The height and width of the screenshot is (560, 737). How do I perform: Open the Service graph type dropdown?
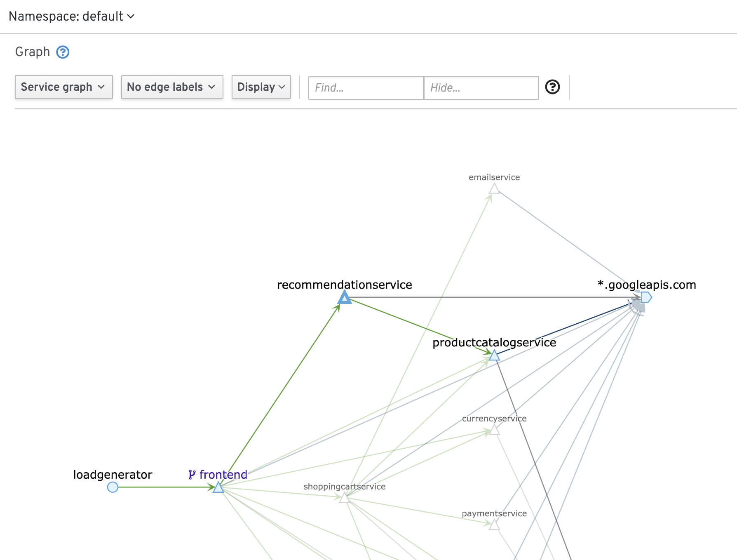click(x=64, y=87)
